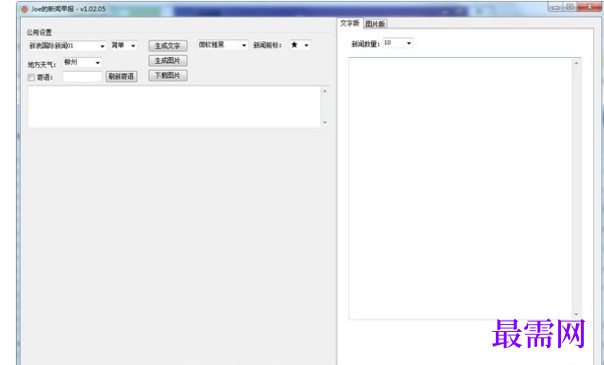Click the 地方天气 label
Image resolution: width=604 pixels, height=365 pixels.
[42, 64]
